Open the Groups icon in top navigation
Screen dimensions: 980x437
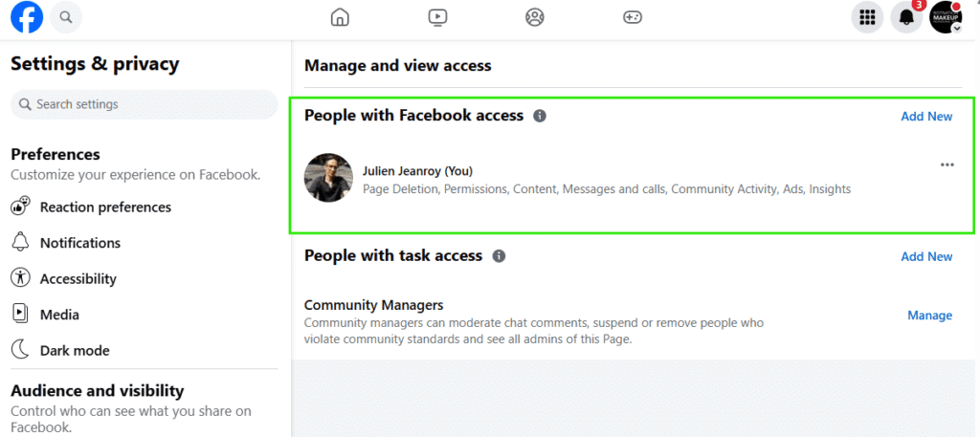pos(535,17)
